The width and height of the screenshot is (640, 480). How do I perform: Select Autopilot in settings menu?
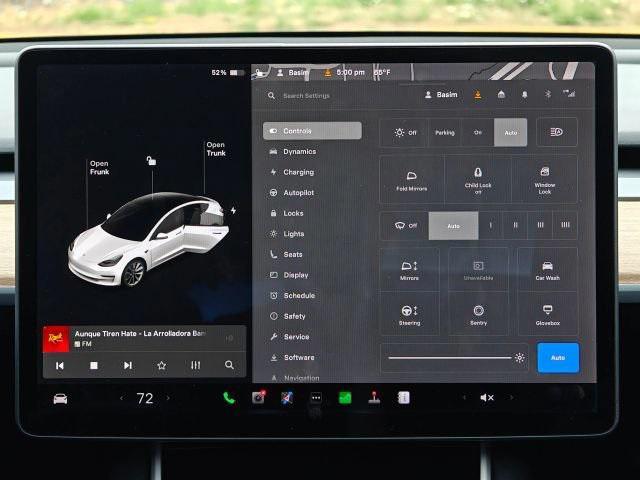pos(298,192)
